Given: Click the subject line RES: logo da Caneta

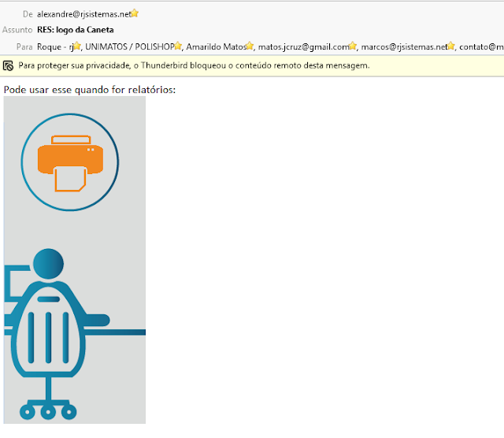Looking at the screenshot, I should [x=76, y=30].
